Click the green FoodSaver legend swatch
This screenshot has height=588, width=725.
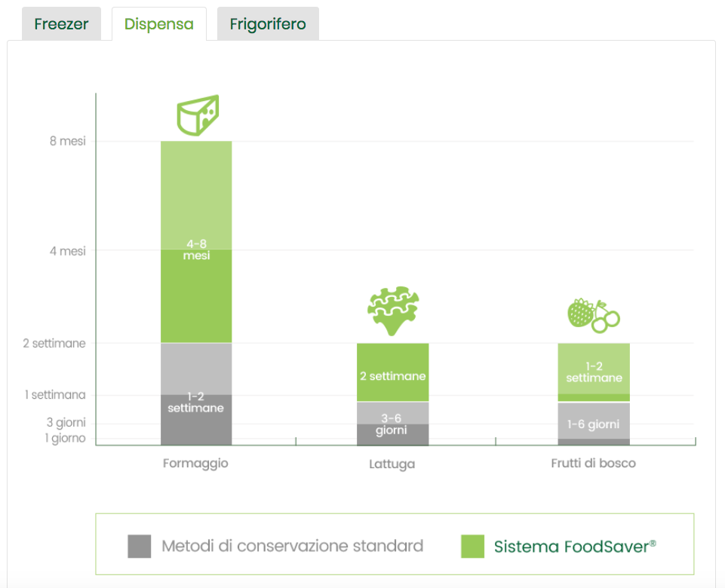(472, 546)
